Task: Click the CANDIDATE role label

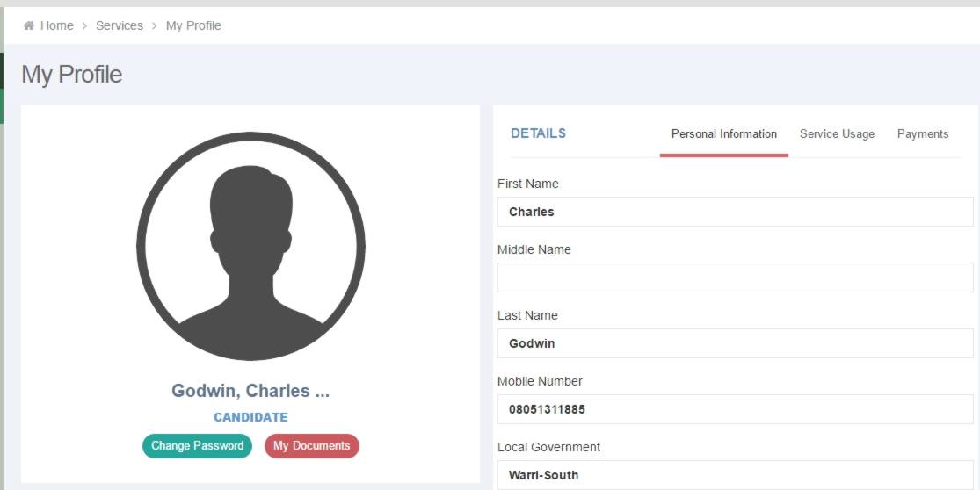Action: pos(250,417)
